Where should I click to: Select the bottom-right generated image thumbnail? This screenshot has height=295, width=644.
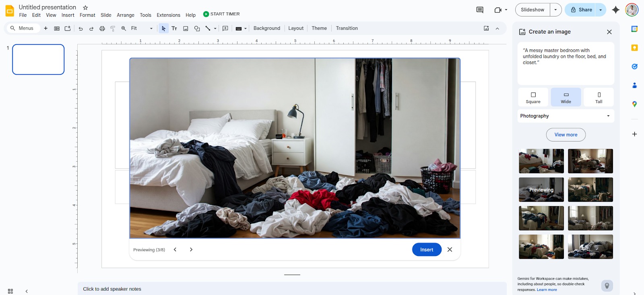[590, 247]
